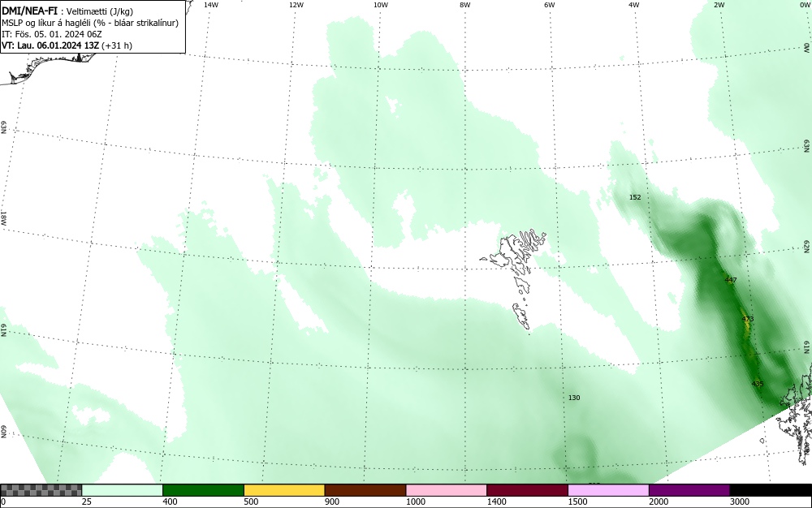The image size is (812, 508).
Task: Click the '25' legend scale value
Action: (x=87, y=502)
